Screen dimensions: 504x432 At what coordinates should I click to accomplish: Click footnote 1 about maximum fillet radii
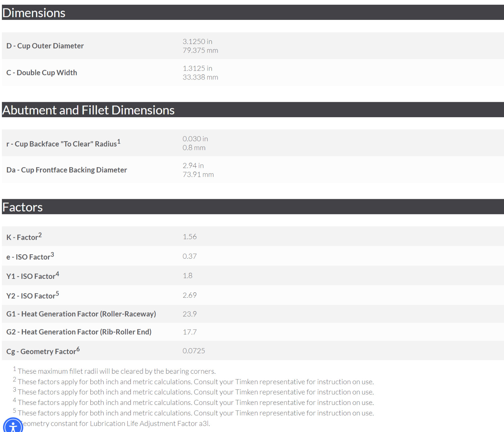tap(114, 371)
